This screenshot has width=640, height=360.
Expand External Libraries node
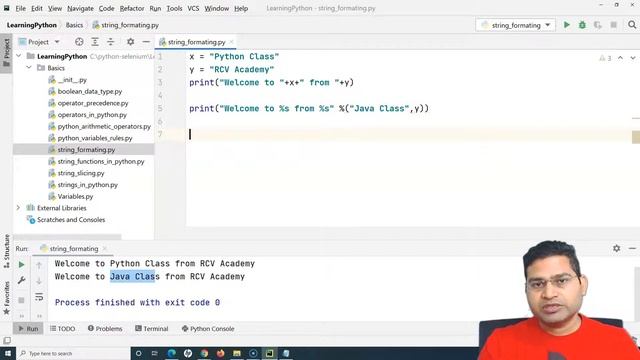(x=18, y=208)
